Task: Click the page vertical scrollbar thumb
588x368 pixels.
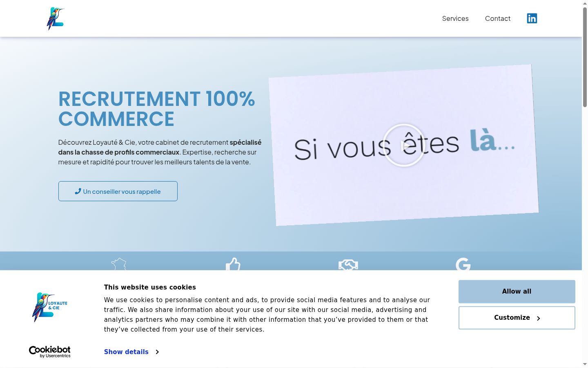Action: [x=585, y=57]
